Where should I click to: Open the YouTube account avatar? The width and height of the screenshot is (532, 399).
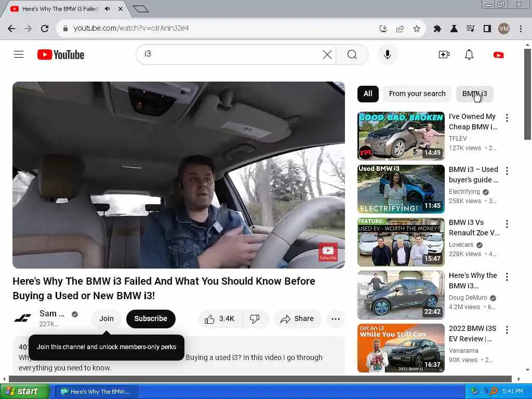(x=498, y=55)
